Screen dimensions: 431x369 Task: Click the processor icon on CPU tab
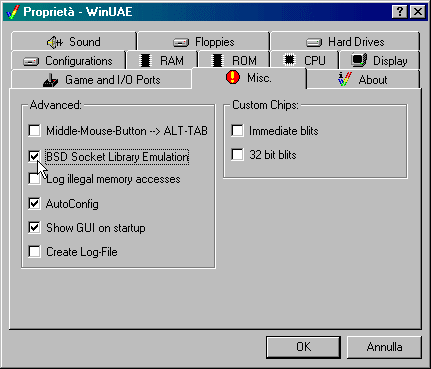coord(289,60)
